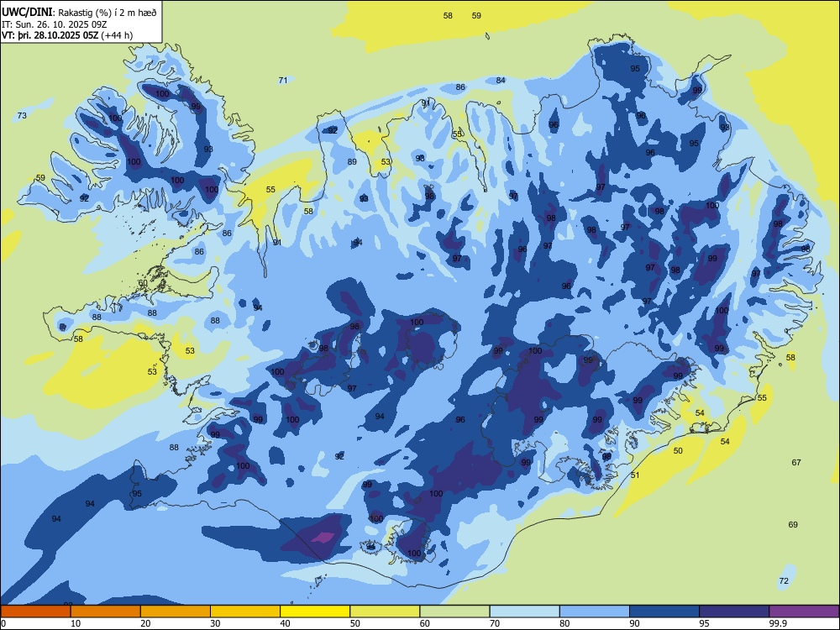Image resolution: width=840 pixels, height=630 pixels.
Task: Click the humidity value '67' over the sea
Action: pyautogui.click(x=796, y=462)
